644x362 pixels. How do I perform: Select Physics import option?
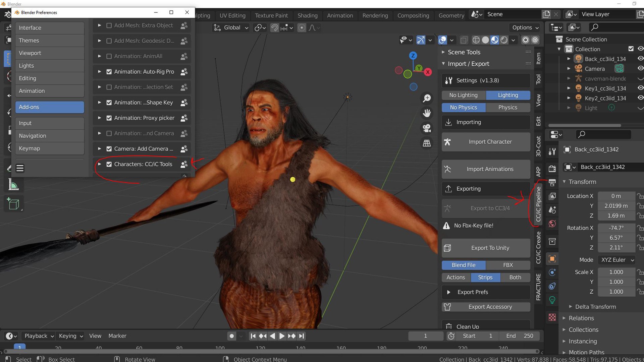pos(508,108)
